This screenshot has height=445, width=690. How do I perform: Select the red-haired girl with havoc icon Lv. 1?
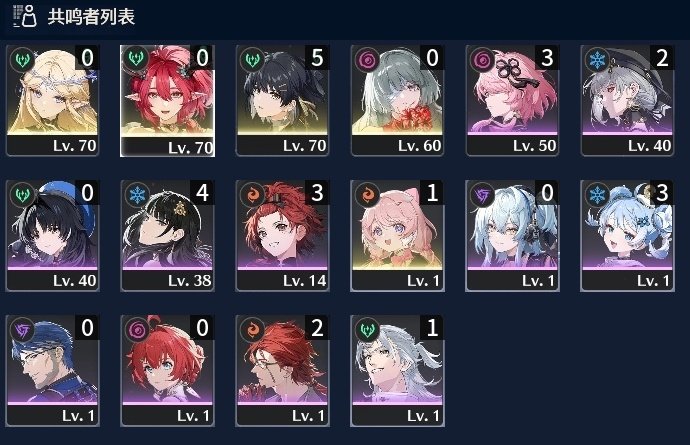167,371
